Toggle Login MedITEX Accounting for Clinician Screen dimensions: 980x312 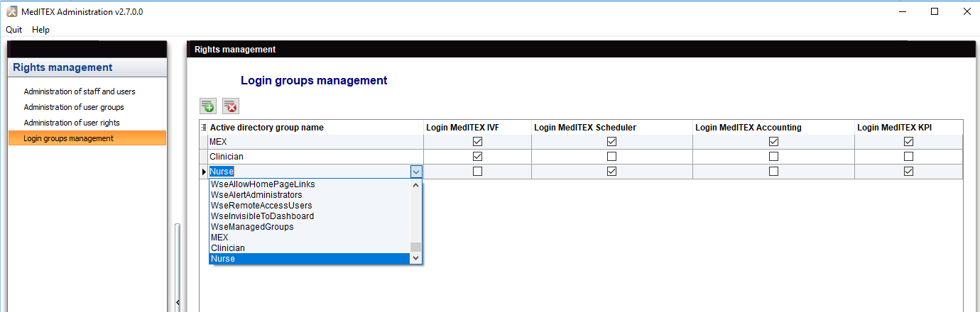773,156
